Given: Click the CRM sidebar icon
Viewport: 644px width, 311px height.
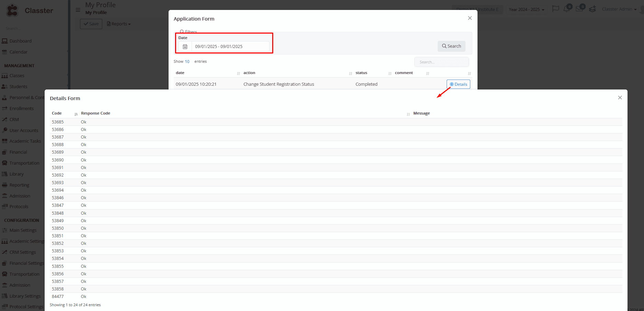Looking at the screenshot, I should point(4,119).
